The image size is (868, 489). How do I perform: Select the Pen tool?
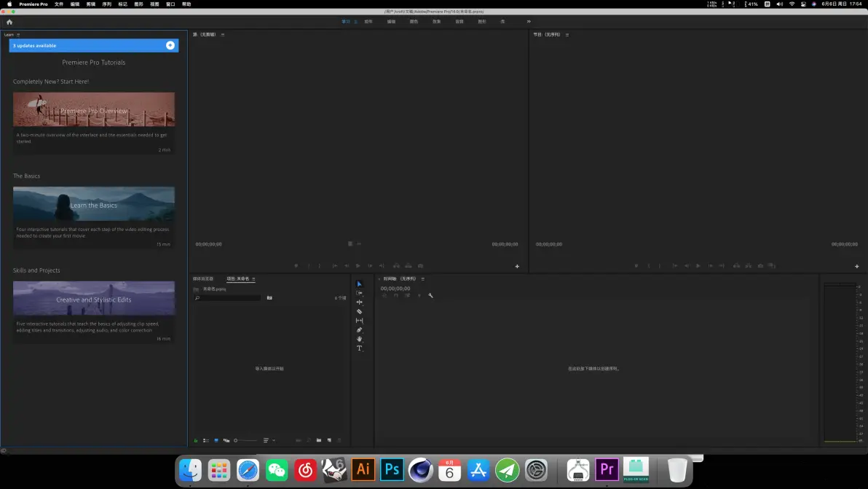point(359,330)
